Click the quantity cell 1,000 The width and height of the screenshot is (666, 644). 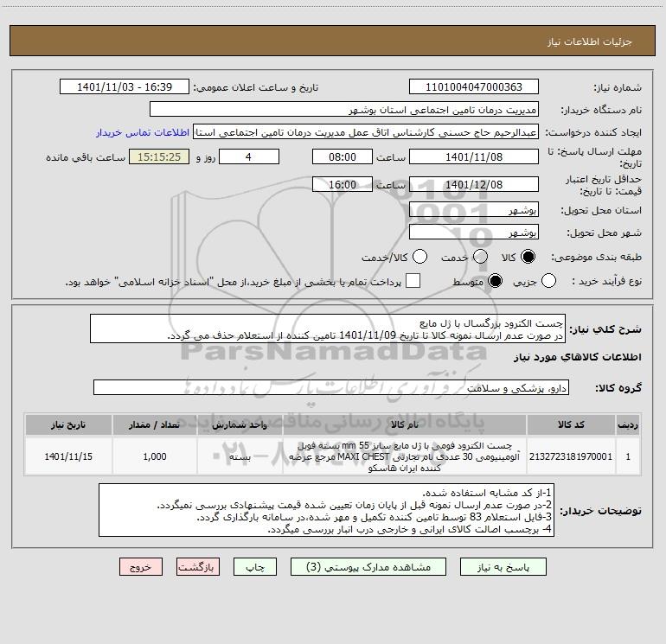point(155,456)
